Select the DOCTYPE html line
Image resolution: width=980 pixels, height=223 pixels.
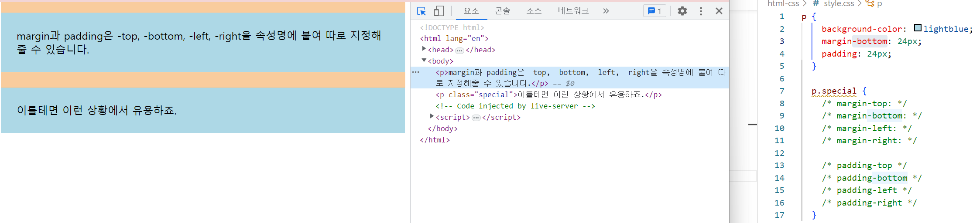452,27
